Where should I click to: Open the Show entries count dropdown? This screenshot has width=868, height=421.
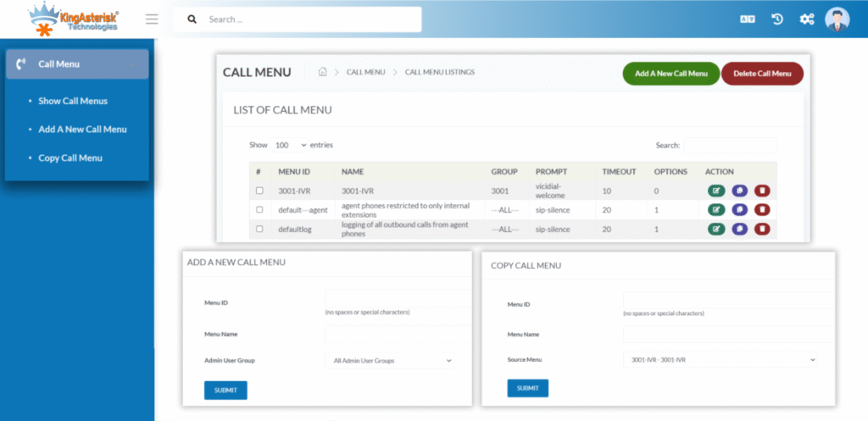(x=289, y=146)
